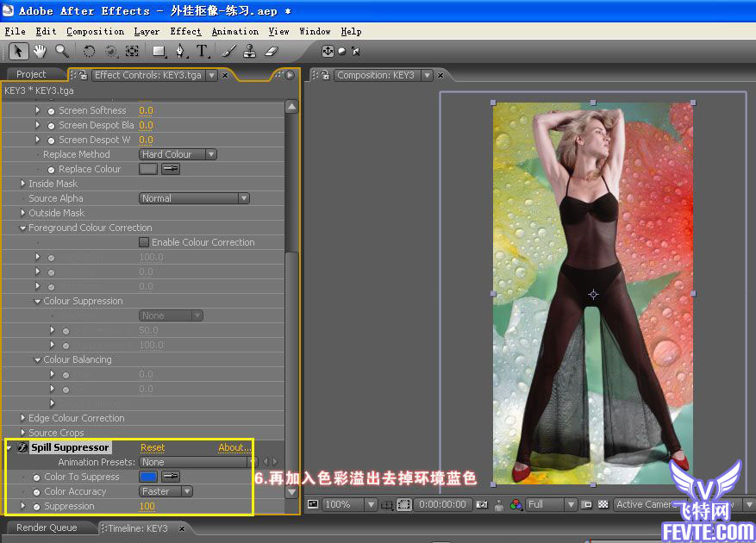Screen dimensions: 756x543
Task: Switch to the Render Queue tab
Action: coord(47,527)
